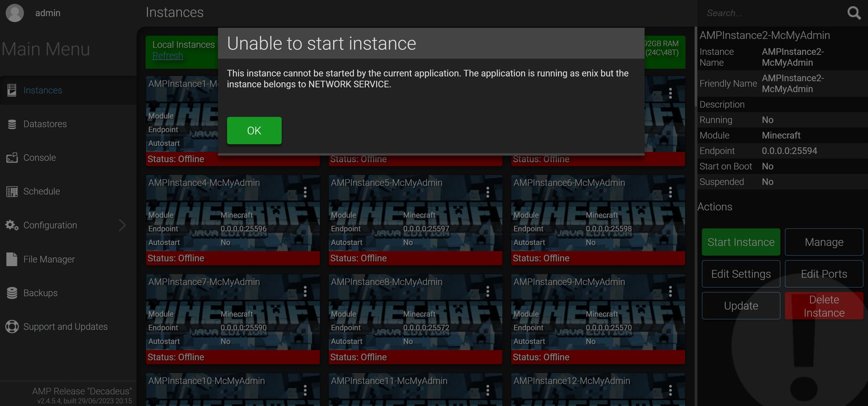Image resolution: width=868 pixels, height=406 pixels.
Task: Select the AMPInstance10-McMyAdmin card
Action: (233, 390)
